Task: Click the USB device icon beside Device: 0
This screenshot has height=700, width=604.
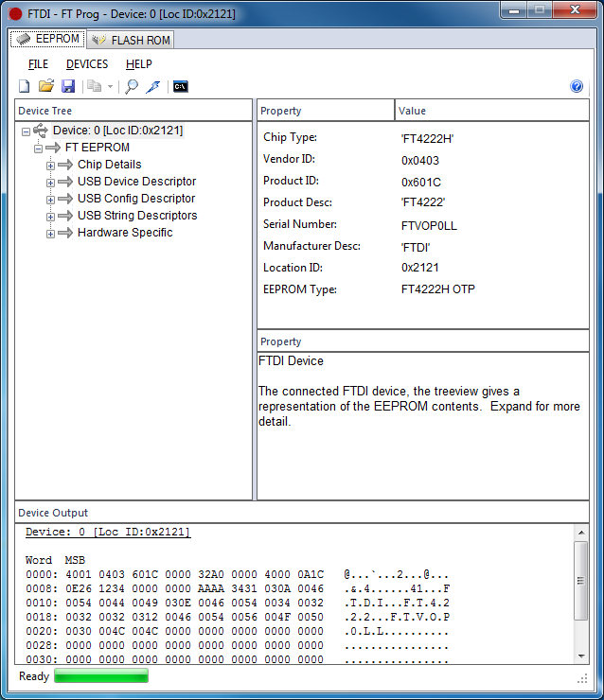Action: (41, 131)
